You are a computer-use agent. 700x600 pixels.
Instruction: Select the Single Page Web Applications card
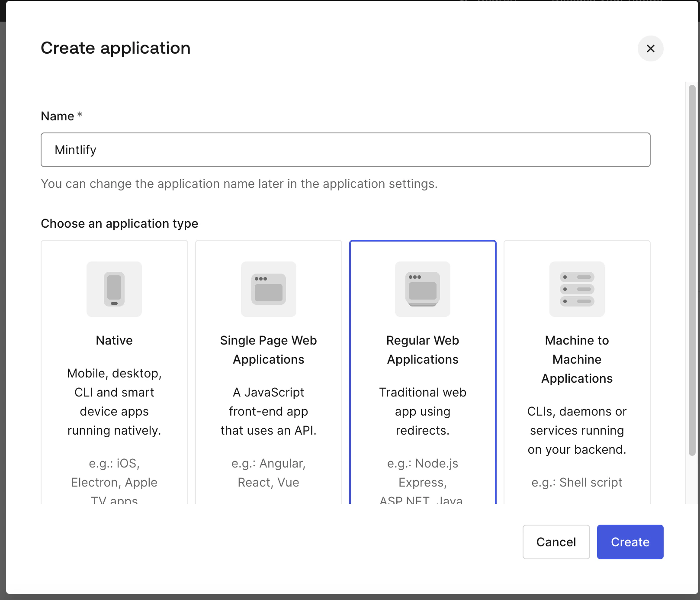pyautogui.click(x=268, y=372)
